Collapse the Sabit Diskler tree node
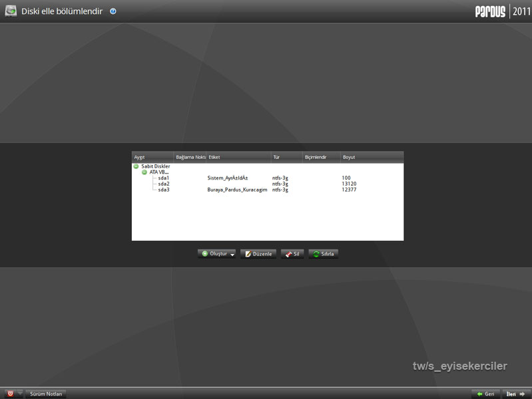This screenshot has height=399, width=532. (x=136, y=166)
